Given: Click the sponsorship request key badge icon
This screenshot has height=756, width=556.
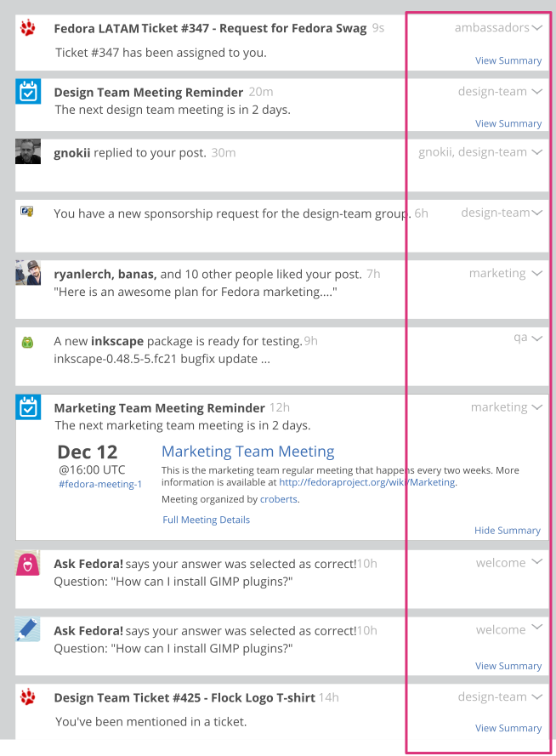Looking at the screenshot, I should 27,211.
